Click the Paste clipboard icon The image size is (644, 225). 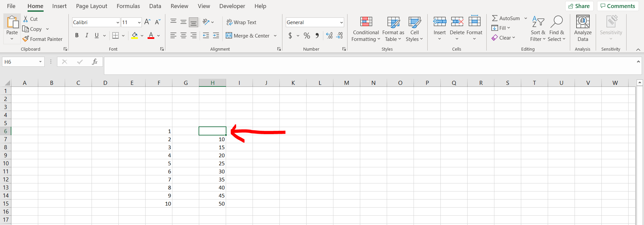pyautogui.click(x=12, y=22)
